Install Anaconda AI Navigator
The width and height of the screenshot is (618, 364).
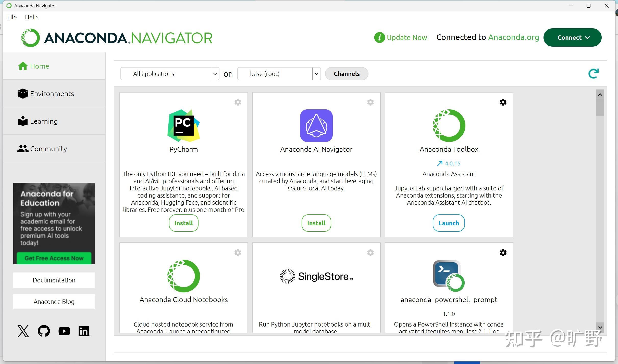(x=316, y=223)
